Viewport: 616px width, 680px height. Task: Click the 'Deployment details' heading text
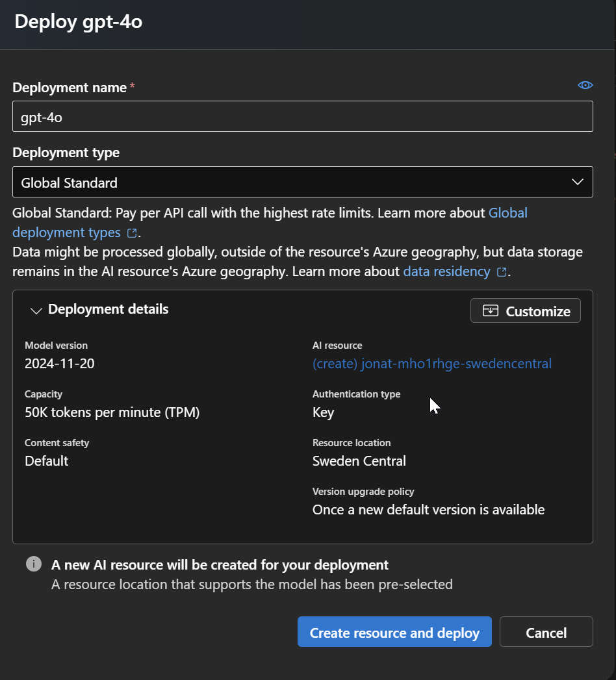tap(108, 309)
